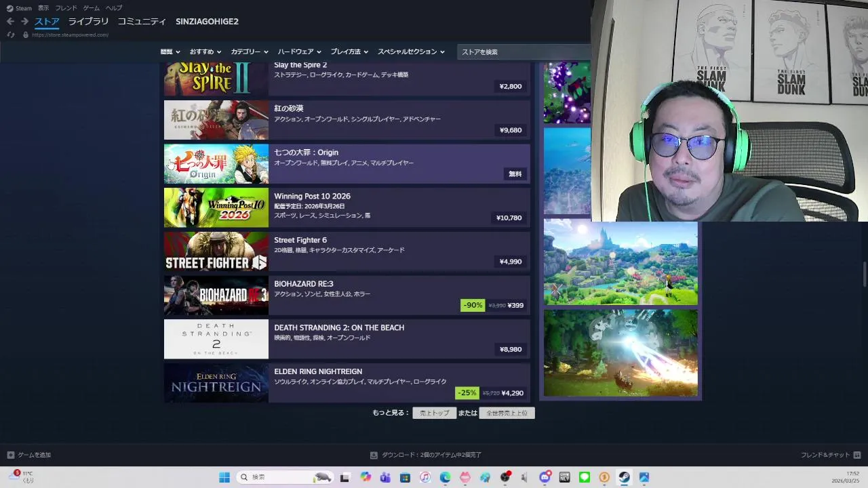
Task: Open フレンド＆チャット panel
Action: [831, 455]
